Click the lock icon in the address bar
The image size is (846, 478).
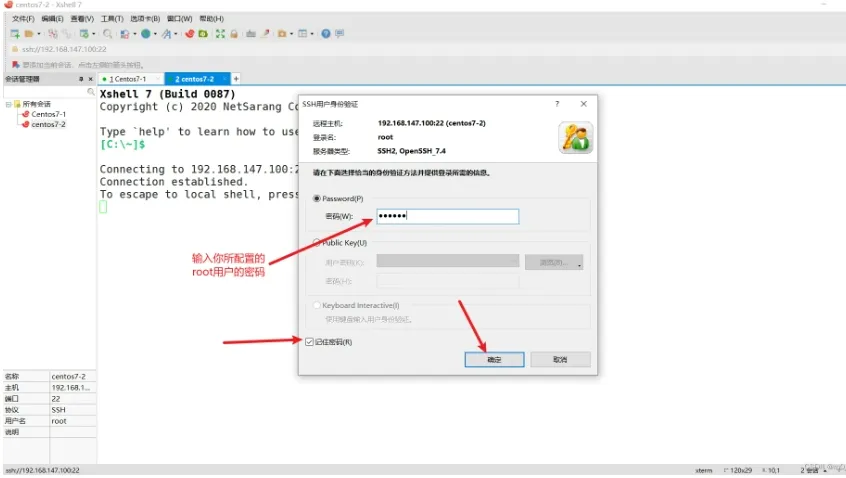click(x=15, y=49)
